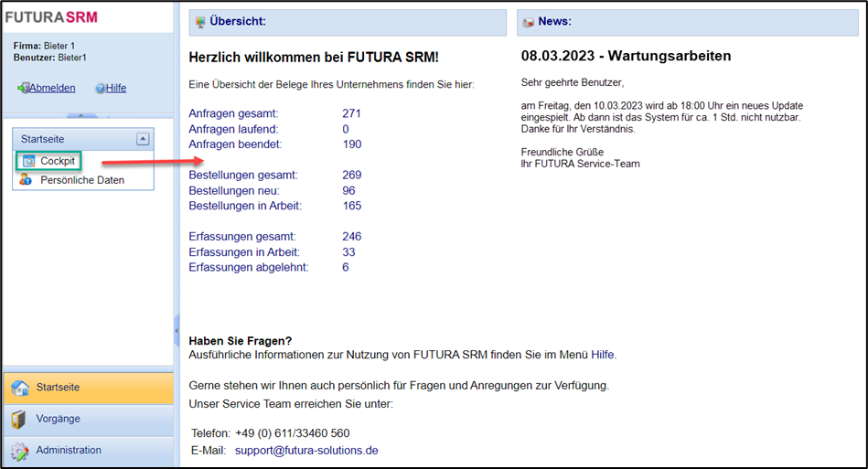Click the Cockpit icon in Startseite panel
868x469 pixels.
click(27, 161)
